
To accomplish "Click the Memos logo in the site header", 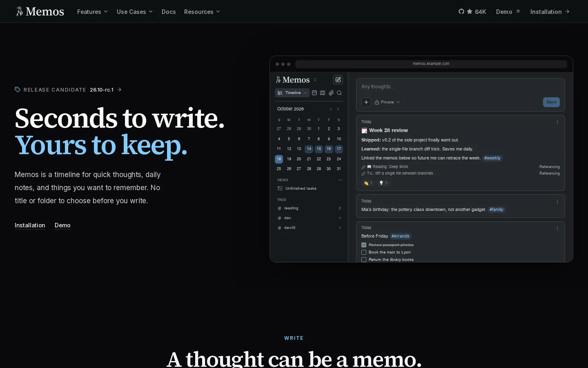I will [x=40, y=11].
